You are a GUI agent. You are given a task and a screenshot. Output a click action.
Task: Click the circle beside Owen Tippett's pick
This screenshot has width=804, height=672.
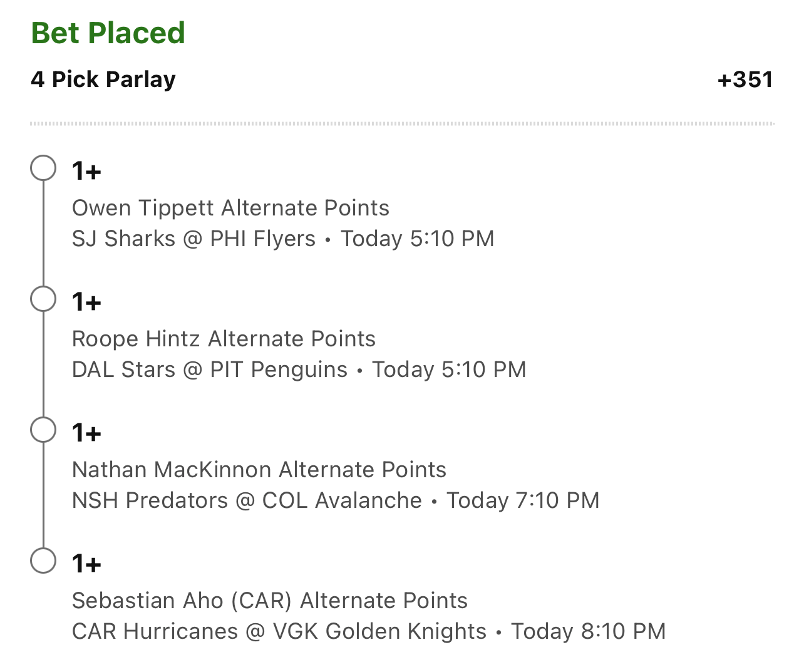[x=43, y=168]
